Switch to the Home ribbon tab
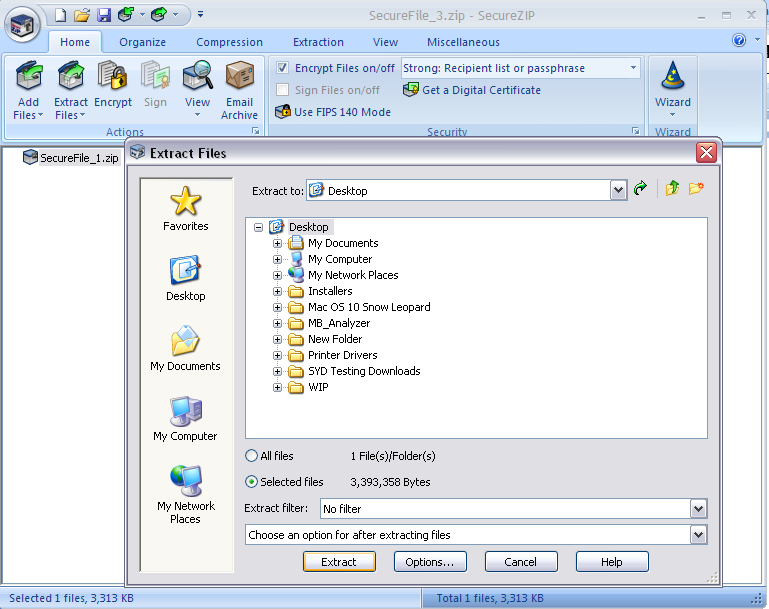The image size is (769, 609). [x=75, y=42]
